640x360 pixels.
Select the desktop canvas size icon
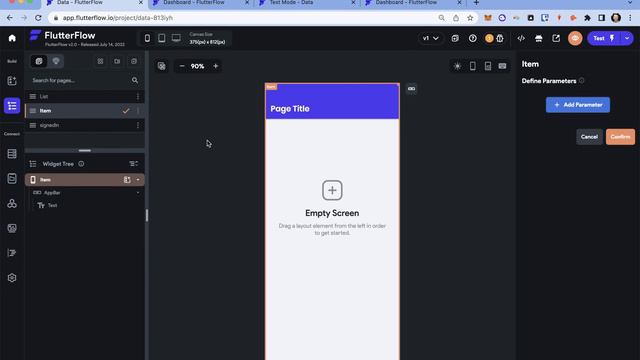point(176,38)
